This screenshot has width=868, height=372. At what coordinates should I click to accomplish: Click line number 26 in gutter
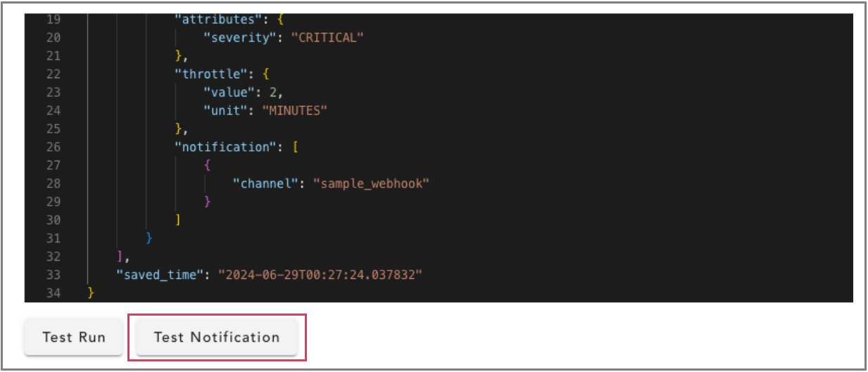[x=52, y=147]
